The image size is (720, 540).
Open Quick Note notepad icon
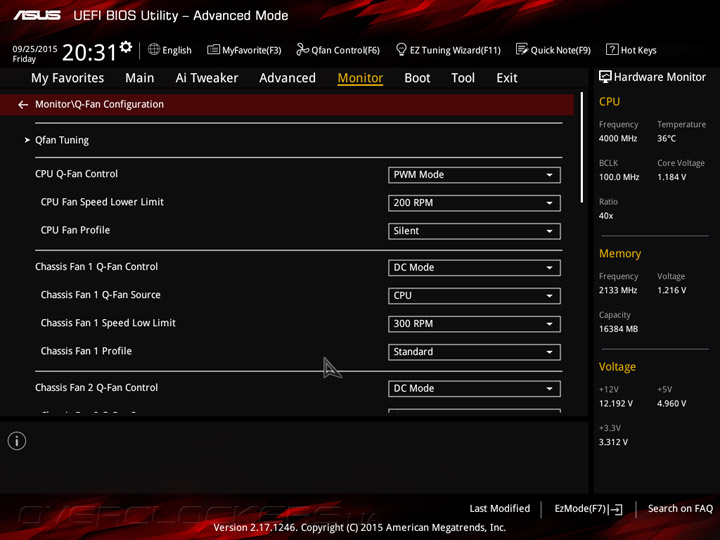(522, 49)
